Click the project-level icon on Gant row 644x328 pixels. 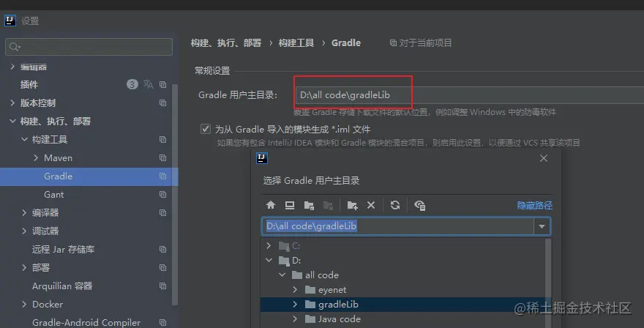[162, 195]
